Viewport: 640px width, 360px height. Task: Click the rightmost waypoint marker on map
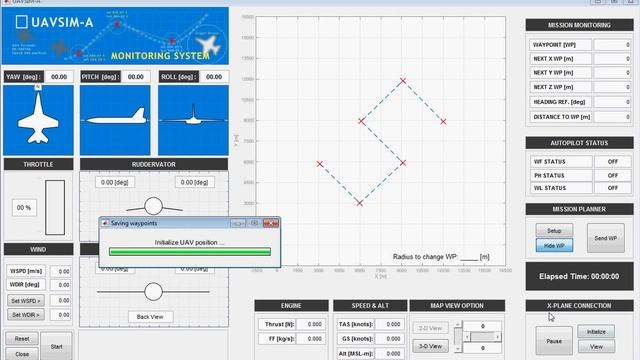pos(443,122)
